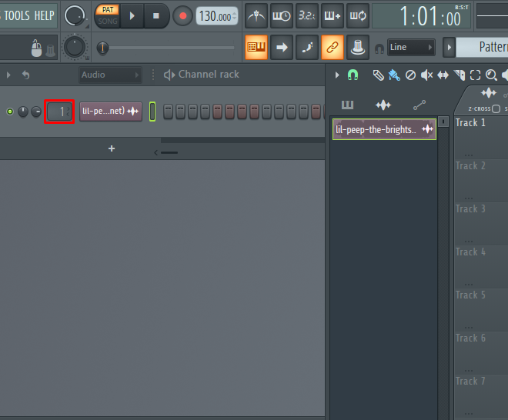Click the Pattern name selector
The height and width of the screenshot is (420, 508).
click(x=482, y=47)
